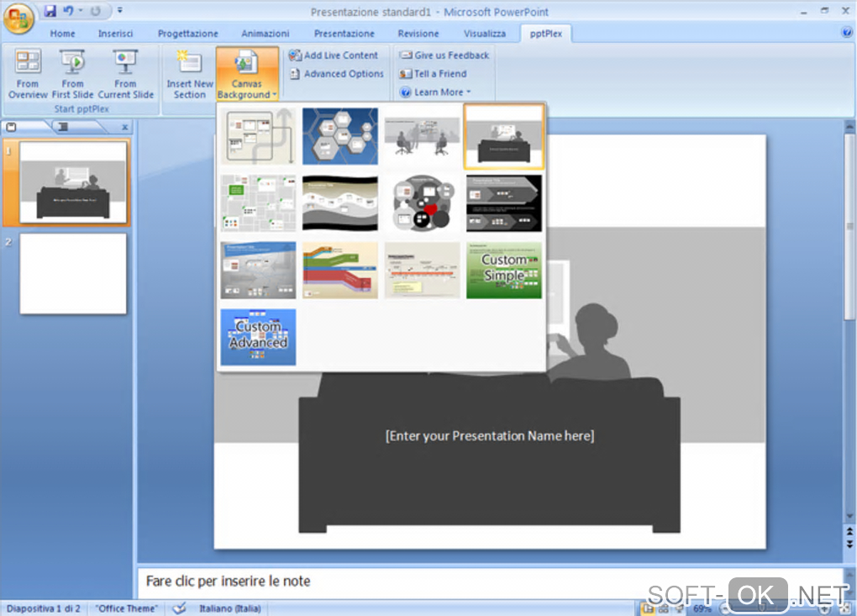The image size is (857, 616).
Task: Save the presentation from the quick access toolbar
Action: pyautogui.click(x=50, y=10)
